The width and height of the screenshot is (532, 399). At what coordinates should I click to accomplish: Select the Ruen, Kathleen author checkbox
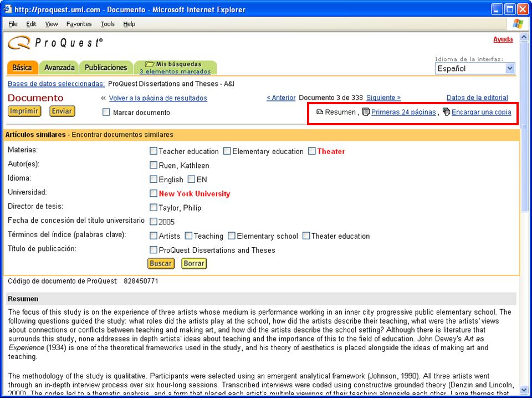pyautogui.click(x=154, y=165)
